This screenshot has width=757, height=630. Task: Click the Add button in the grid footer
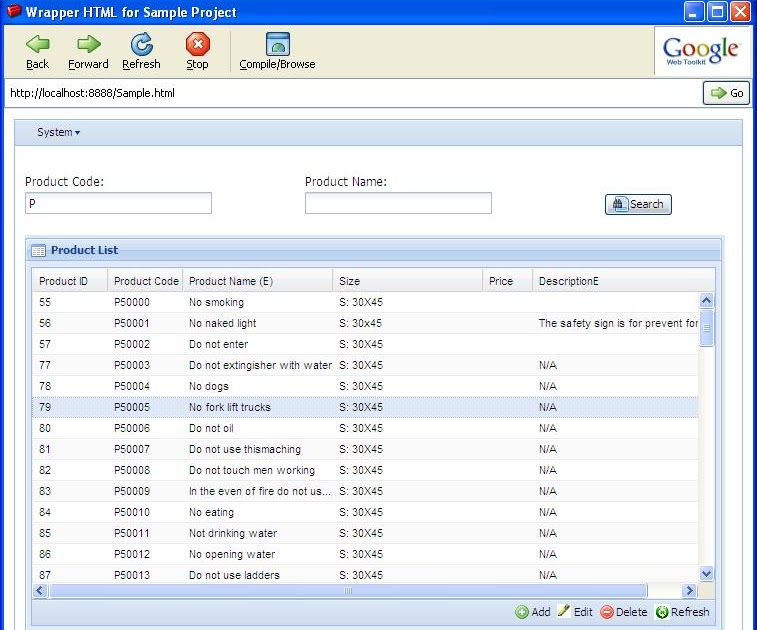click(533, 612)
